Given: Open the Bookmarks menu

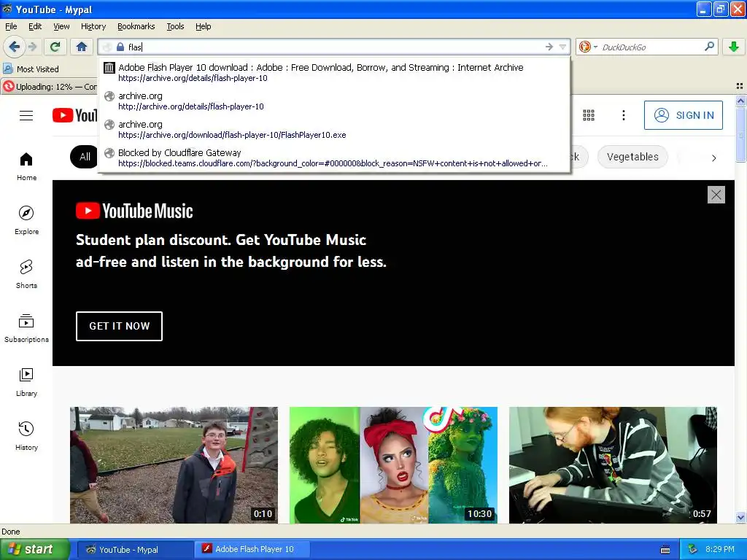Looking at the screenshot, I should click(x=136, y=26).
